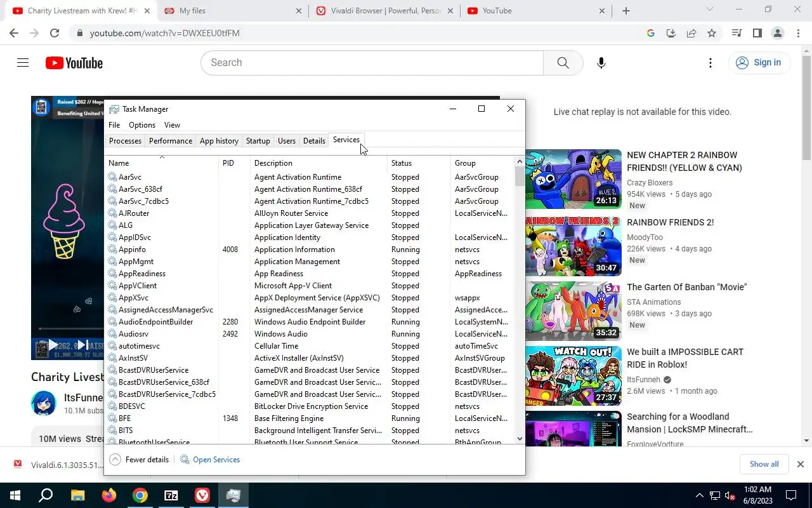Screen dimensions: 812x508
Task: Close the downloads bar with X
Action: [x=801, y=464]
